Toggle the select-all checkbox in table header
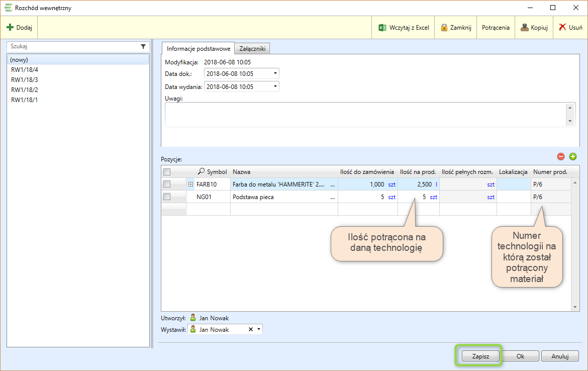 click(x=167, y=172)
